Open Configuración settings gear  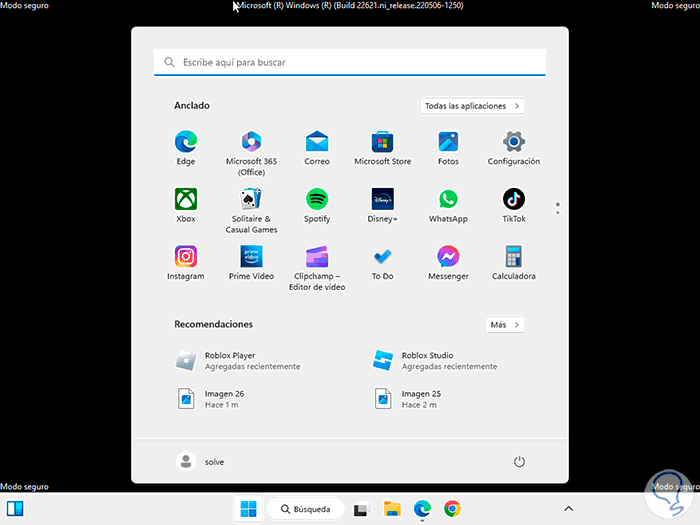(x=514, y=148)
